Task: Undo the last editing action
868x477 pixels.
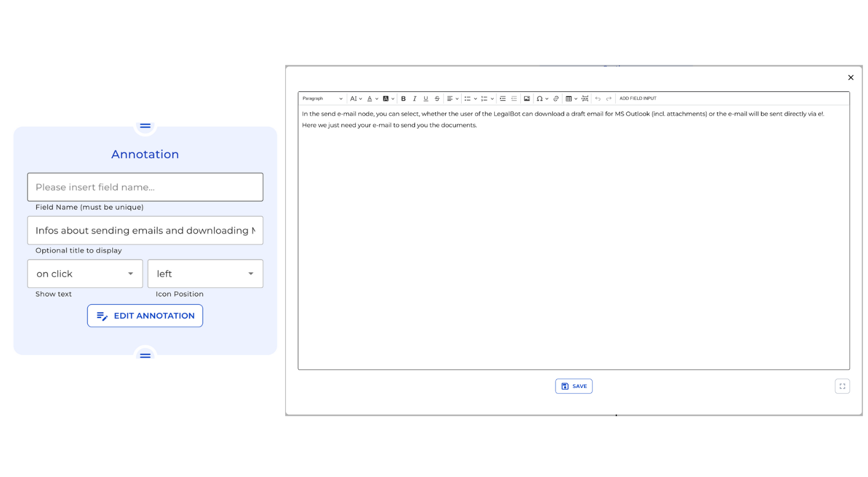Action: (x=597, y=98)
